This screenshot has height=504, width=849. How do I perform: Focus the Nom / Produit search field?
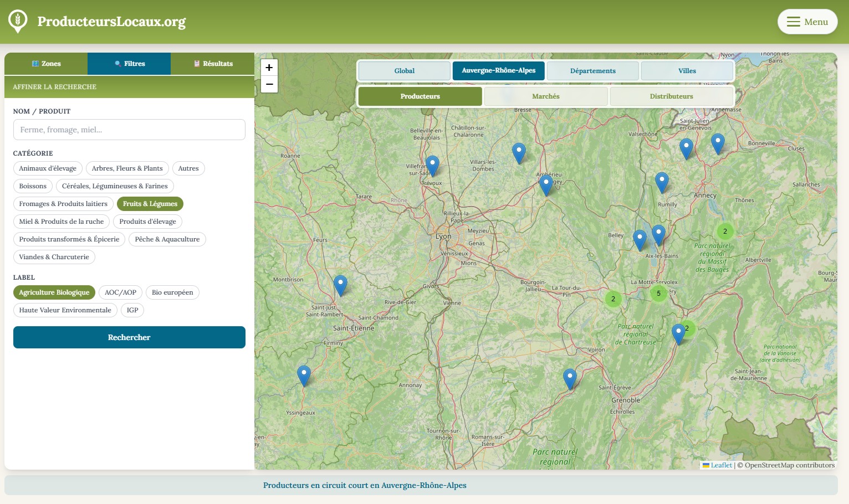(x=129, y=130)
